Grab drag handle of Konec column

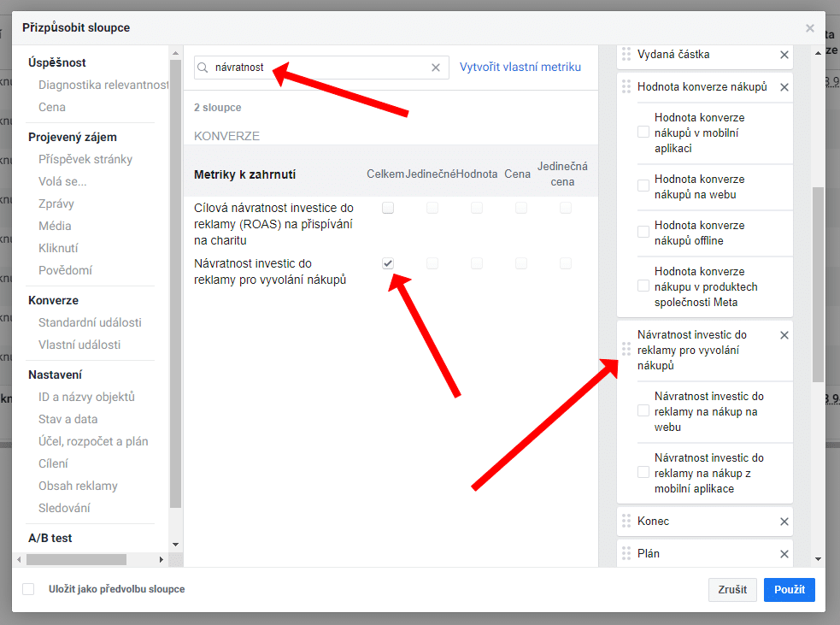(x=626, y=522)
